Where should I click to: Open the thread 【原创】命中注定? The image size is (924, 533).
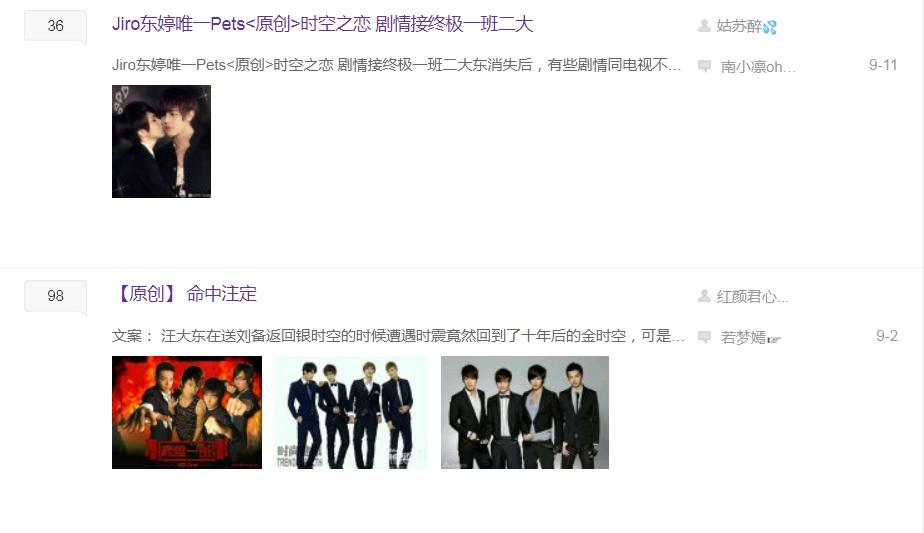pyautogui.click(x=184, y=294)
